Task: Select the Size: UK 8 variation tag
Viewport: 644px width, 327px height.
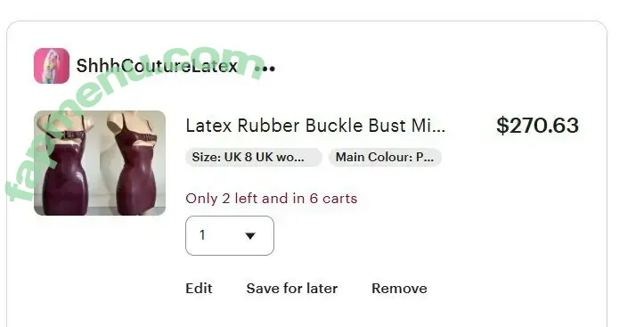Action: [253, 158]
